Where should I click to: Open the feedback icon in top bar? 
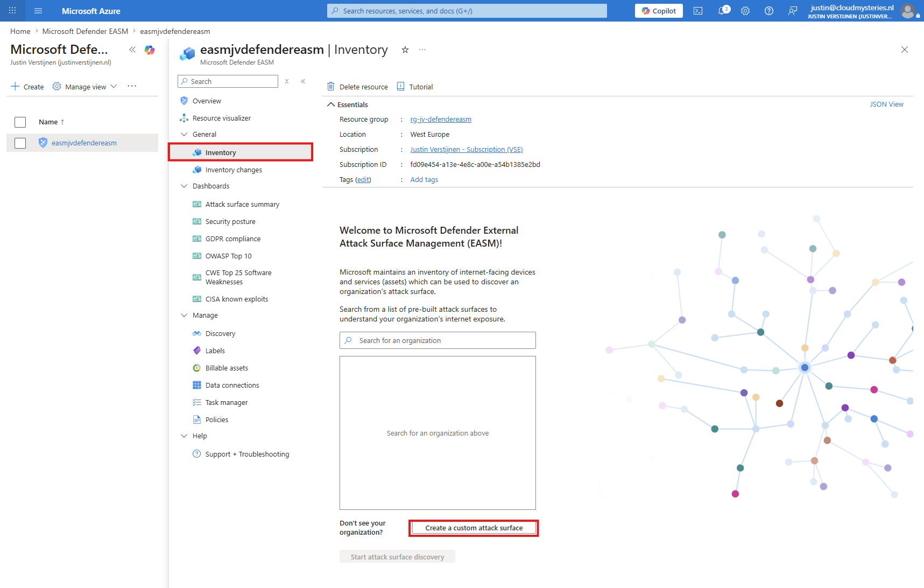pos(793,11)
